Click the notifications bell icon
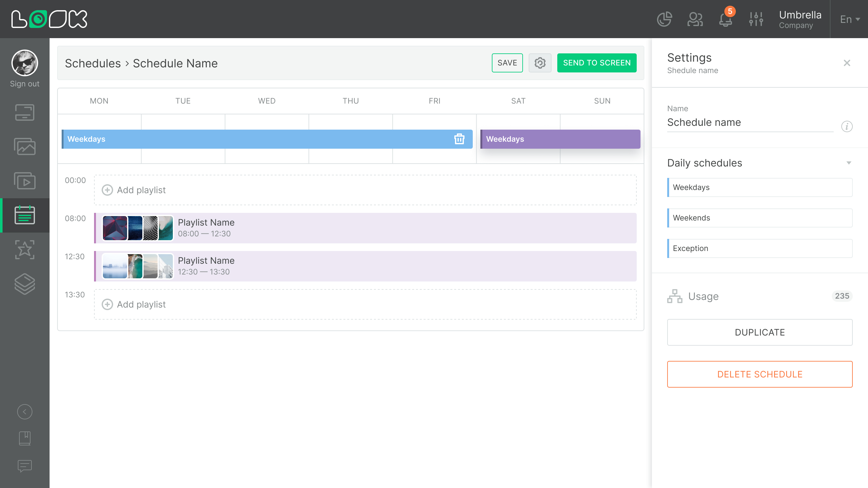 pyautogui.click(x=725, y=19)
